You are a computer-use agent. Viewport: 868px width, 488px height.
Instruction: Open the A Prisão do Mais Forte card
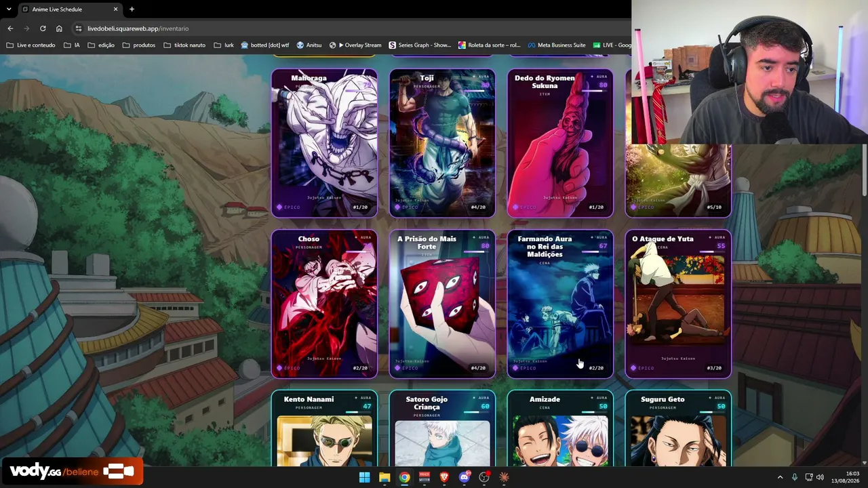pos(442,304)
